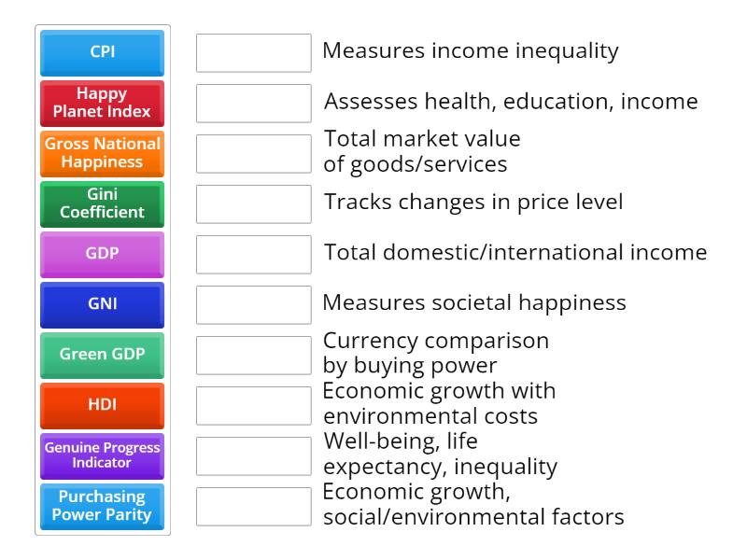Select the box beside 'Total domestic/international income'
The height and width of the screenshot is (560, 747).
[253, 255]
